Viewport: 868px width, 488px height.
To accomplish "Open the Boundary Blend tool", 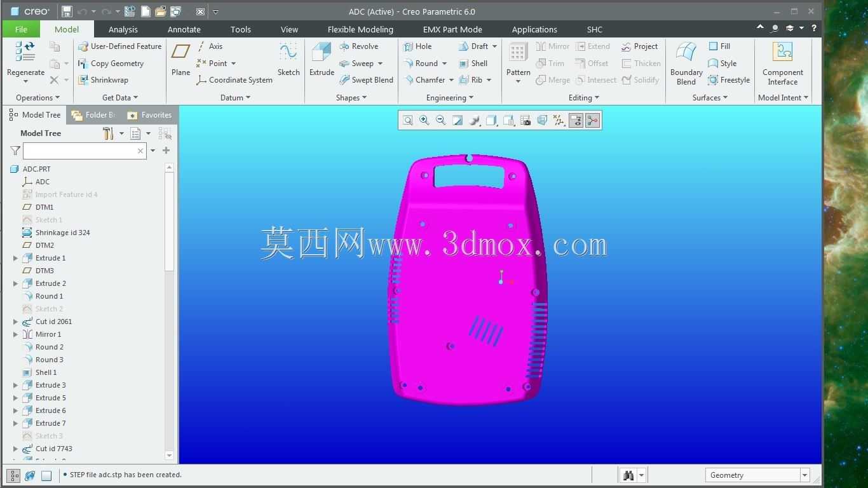I will click(x=686, y=64).
